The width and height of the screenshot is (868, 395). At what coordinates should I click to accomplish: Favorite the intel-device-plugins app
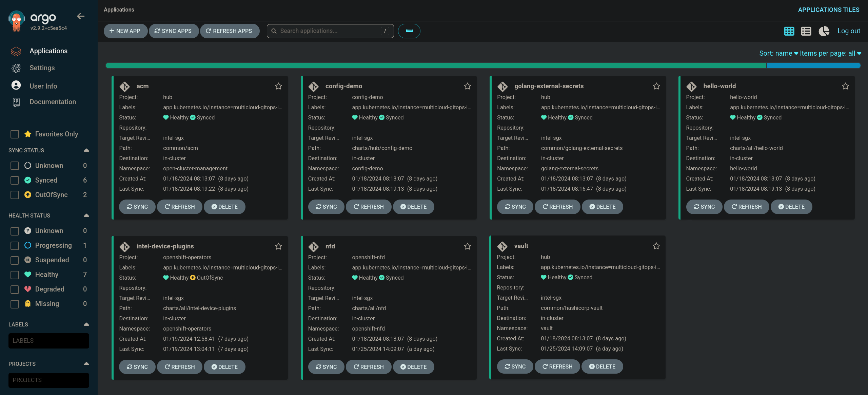click(278, 246)
